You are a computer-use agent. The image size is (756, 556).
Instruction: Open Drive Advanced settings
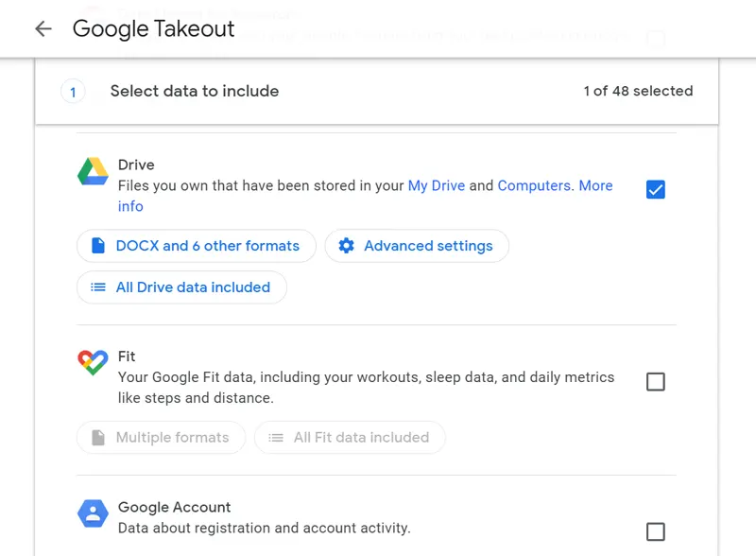[x=417, y=246]
